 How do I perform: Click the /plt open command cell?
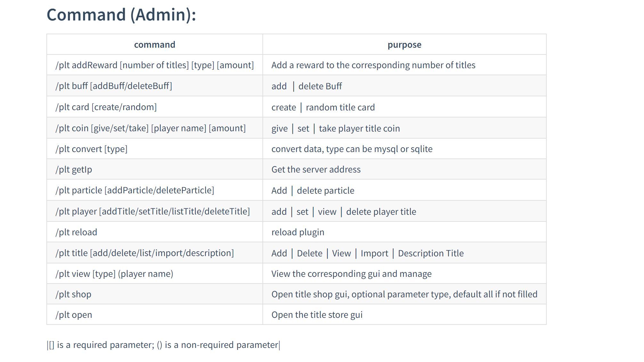tap(155, 315)
